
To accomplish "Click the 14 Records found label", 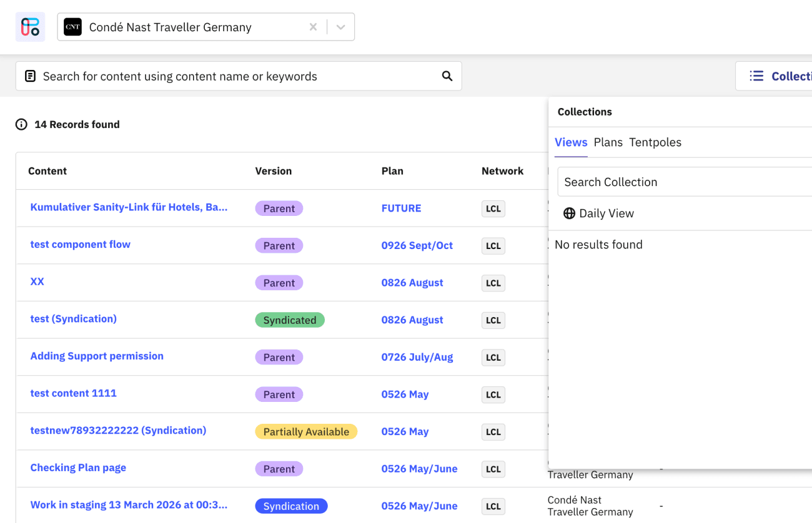I will tap(77, 124).
